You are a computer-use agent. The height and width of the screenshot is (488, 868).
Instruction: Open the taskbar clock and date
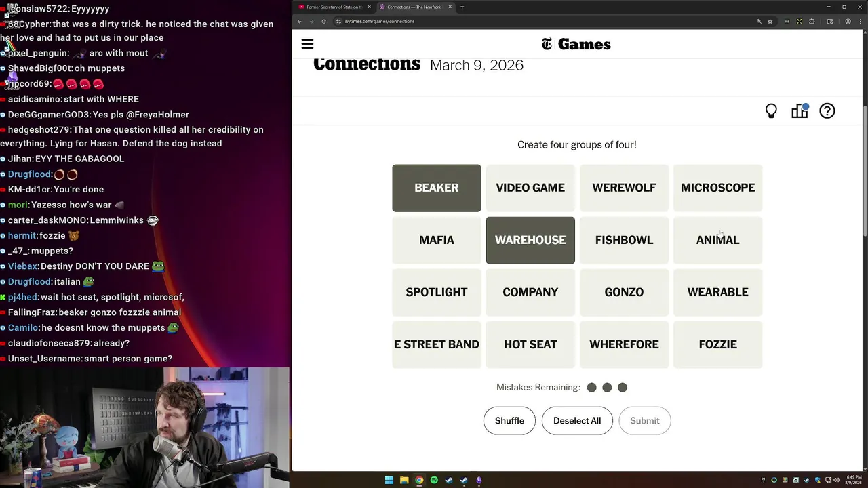(852, 480)
